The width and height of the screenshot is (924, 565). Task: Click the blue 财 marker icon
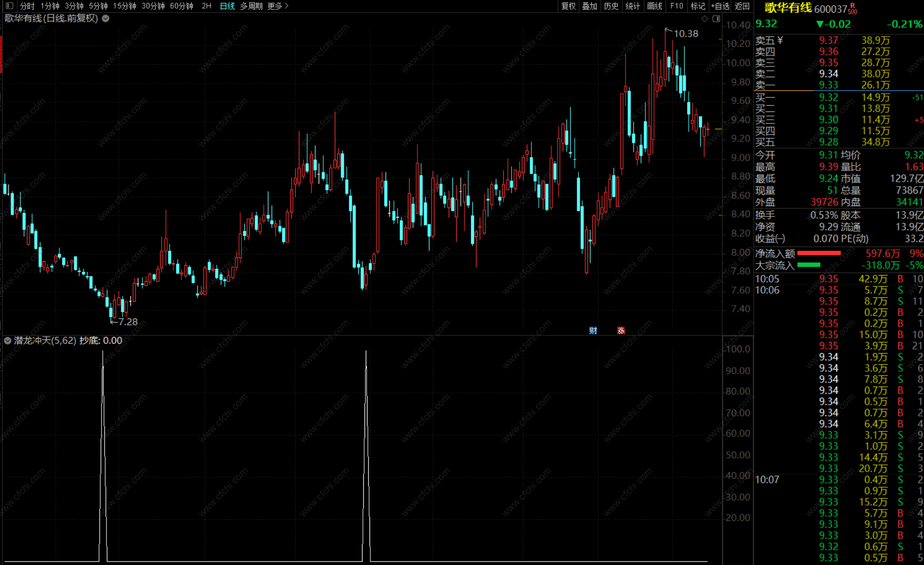pyautogui.click(x=593, y=330)
